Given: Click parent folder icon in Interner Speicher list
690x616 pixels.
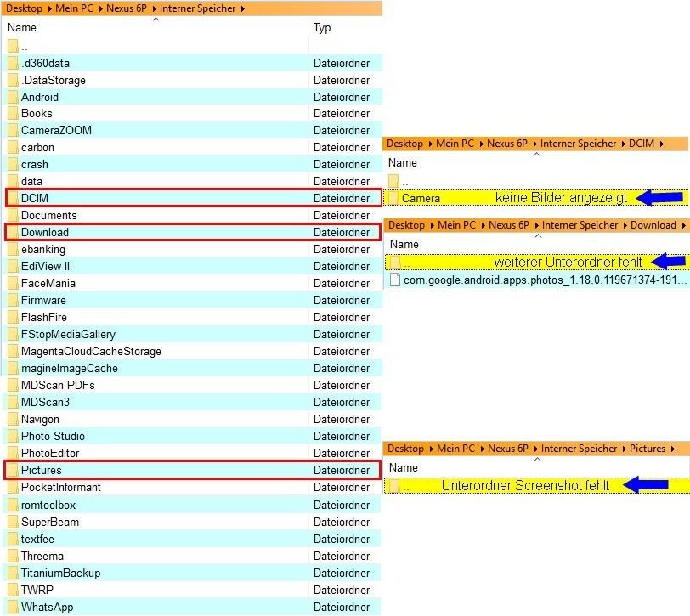Looking at the screenshot, I should coord(13,46).
